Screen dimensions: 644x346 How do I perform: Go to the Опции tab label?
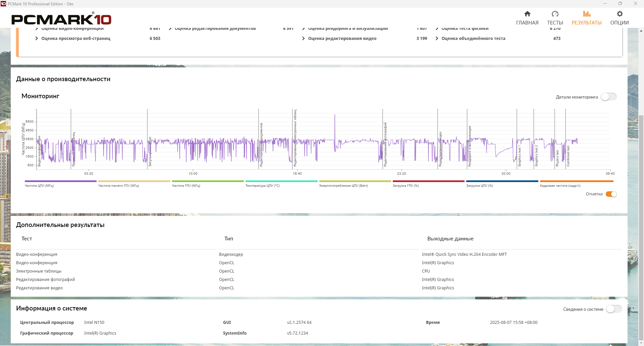pyautogui.click(x=619, y=23)
